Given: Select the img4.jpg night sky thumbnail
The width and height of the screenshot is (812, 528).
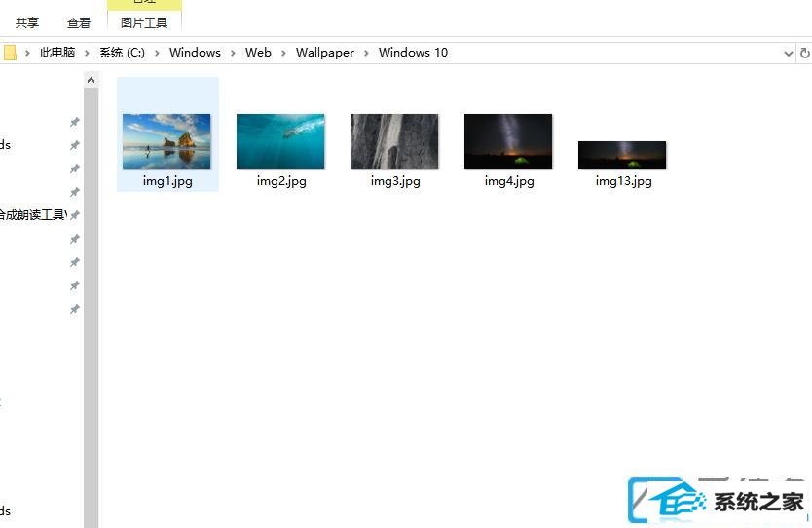Looking at the screenshot, I should point(508,141).
